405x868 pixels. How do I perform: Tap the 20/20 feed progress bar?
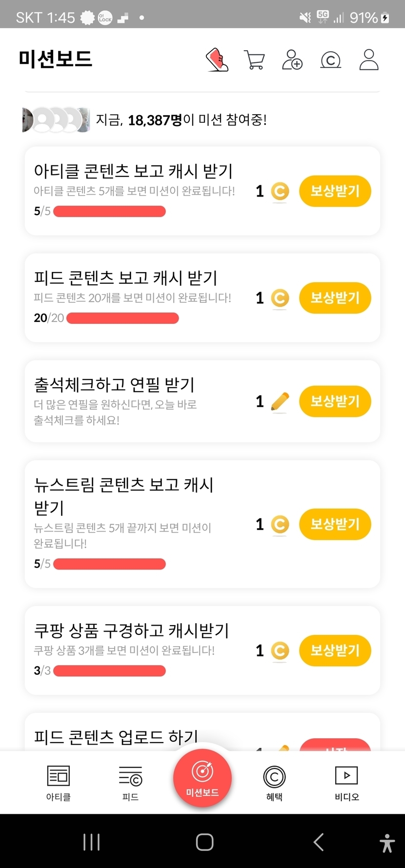(122, 318)
